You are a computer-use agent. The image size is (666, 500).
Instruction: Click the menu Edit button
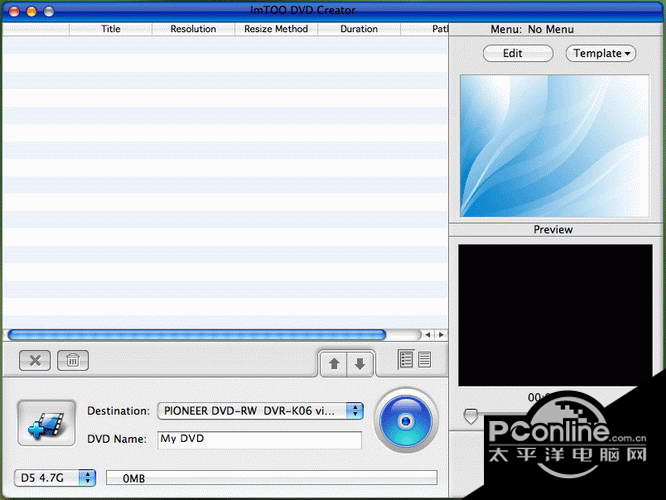(518, 54)
